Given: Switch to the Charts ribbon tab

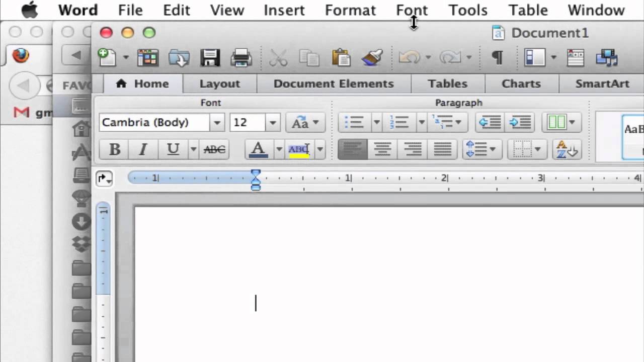Looking at the screenshot, I should click(x=521, y=83).
